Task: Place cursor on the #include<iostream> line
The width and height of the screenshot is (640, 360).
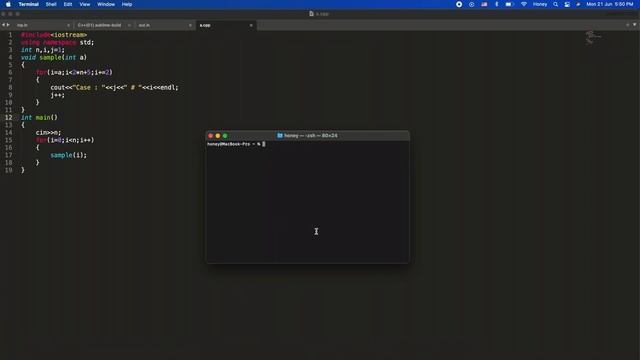Action: (x=54, y=35)
